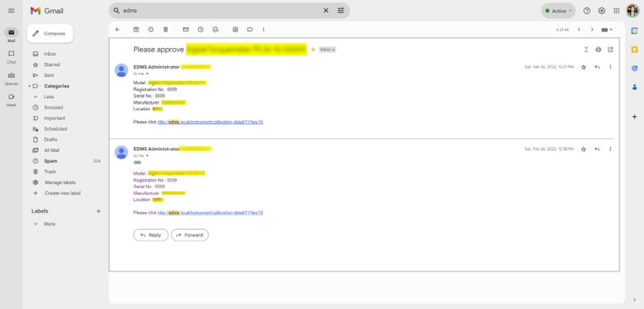
Task: Switch to the Meet tab
Action: (x=11, y=100)
